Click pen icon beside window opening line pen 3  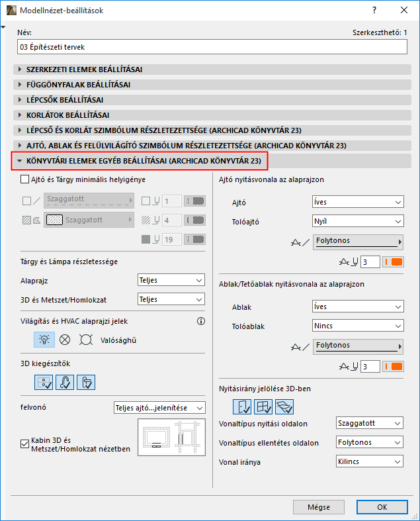click(349, 367)
